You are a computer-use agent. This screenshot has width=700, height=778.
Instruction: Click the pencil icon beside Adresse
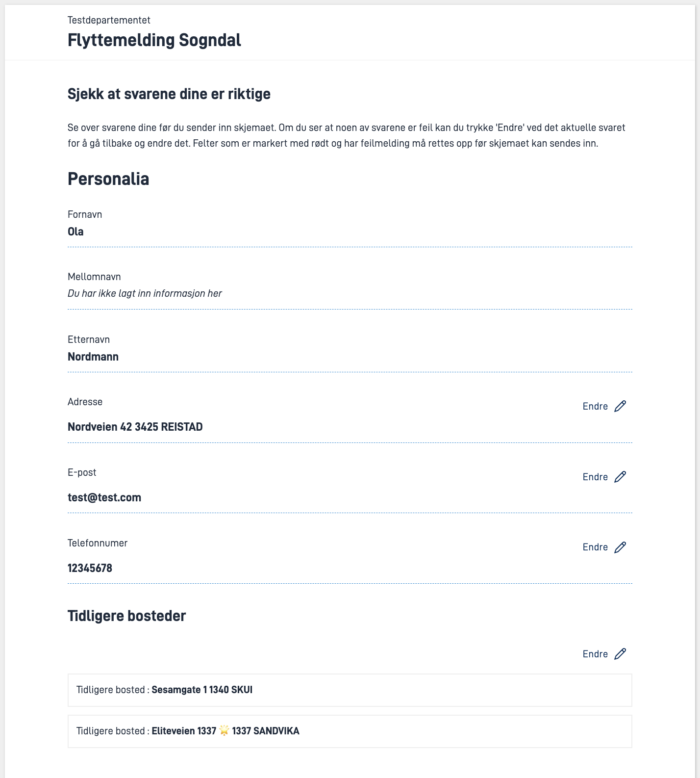coord(620,406)
